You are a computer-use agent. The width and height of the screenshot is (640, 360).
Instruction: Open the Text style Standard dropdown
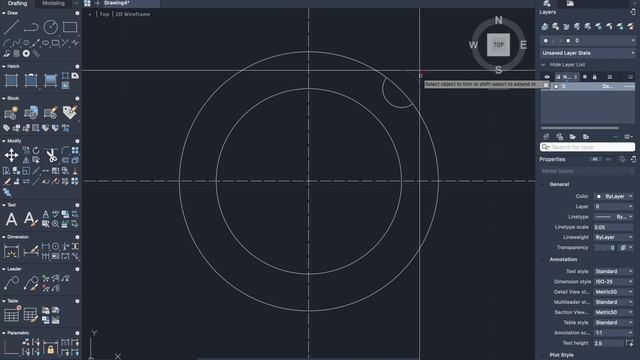613,271
